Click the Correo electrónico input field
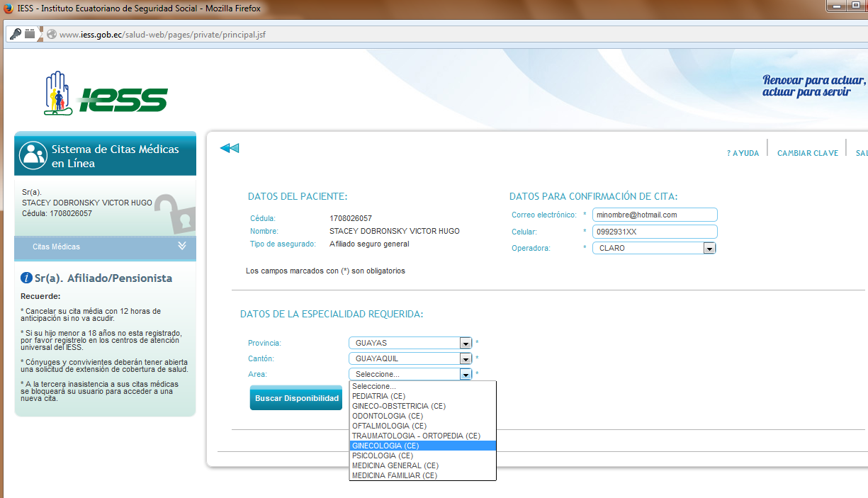This screenshot has width=868, height=498. click(x=655, y=215)
